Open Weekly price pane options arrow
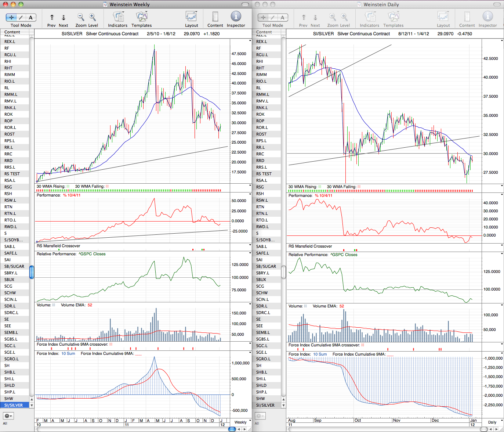504x432 pixels. [x=250, y=40]
